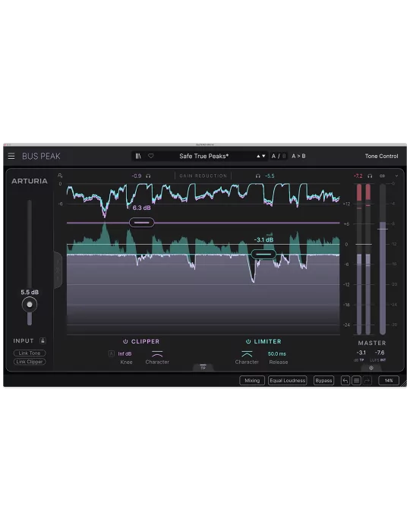Copy settings with A > B
The width and height of the screenshot is (410, 532).
298,156
